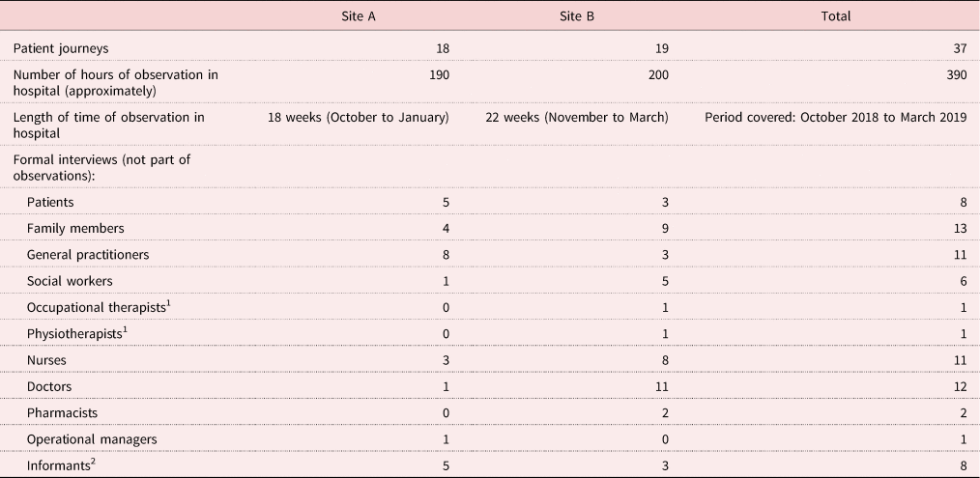Click the Nurses row label

coord(46,360)
